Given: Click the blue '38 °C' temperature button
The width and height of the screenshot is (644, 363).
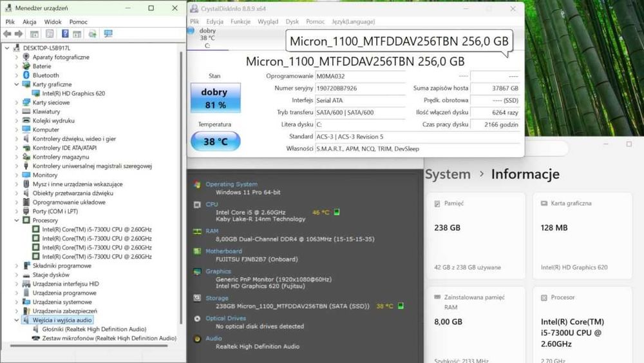Looking at the screenshot, I should point(216,141).
